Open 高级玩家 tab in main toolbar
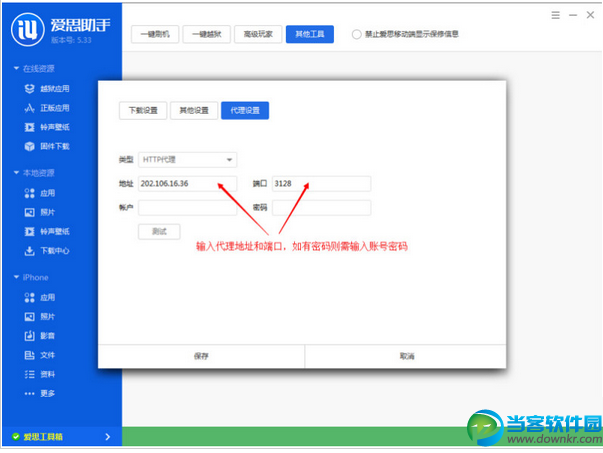 click(x=258, y=34)
